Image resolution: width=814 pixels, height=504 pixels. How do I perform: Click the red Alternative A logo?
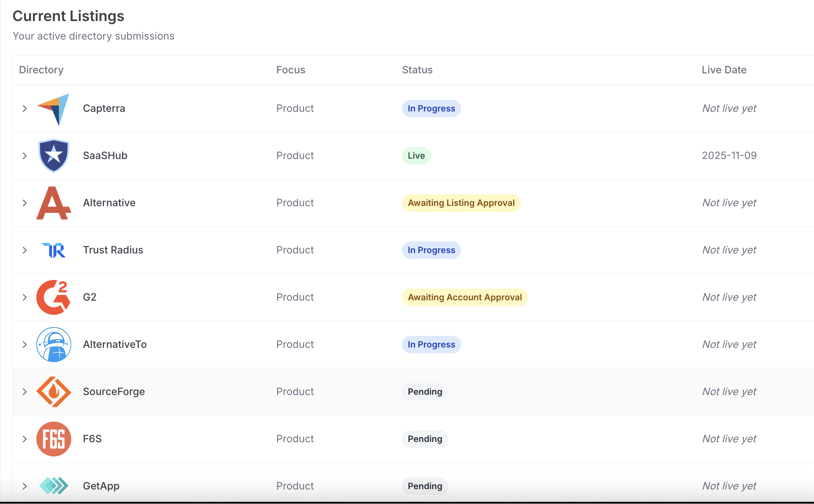click(54, 203)
